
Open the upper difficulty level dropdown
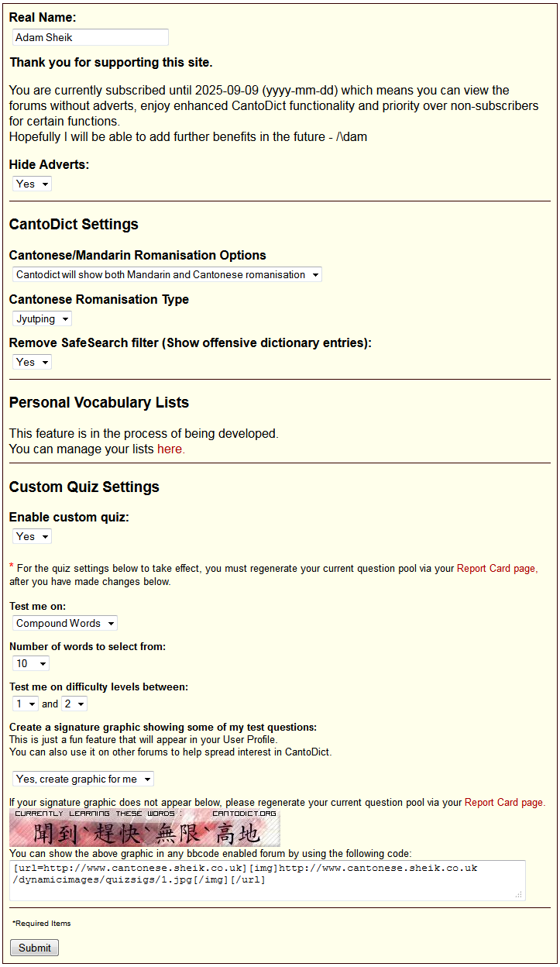(74, 704)
